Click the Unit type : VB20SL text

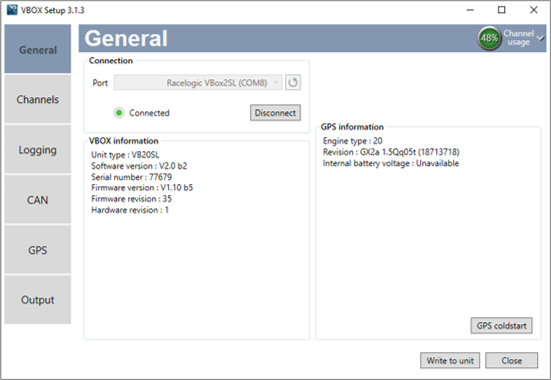click(x=125, y=155)
